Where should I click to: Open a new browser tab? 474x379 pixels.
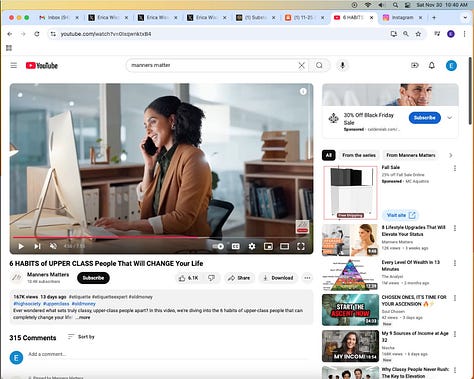tap(434, 18)
